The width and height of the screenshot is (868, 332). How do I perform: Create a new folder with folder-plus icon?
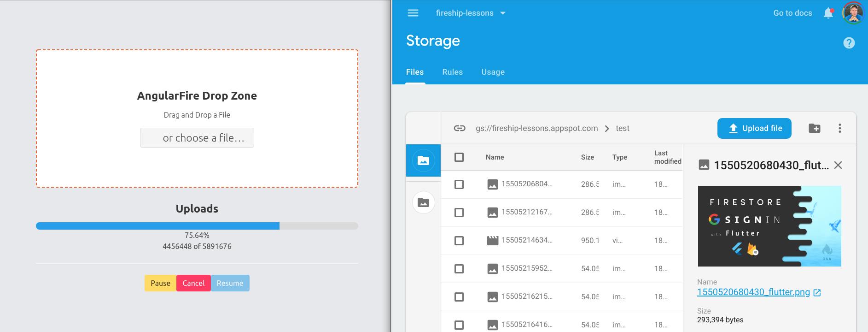tap(814, 128)
